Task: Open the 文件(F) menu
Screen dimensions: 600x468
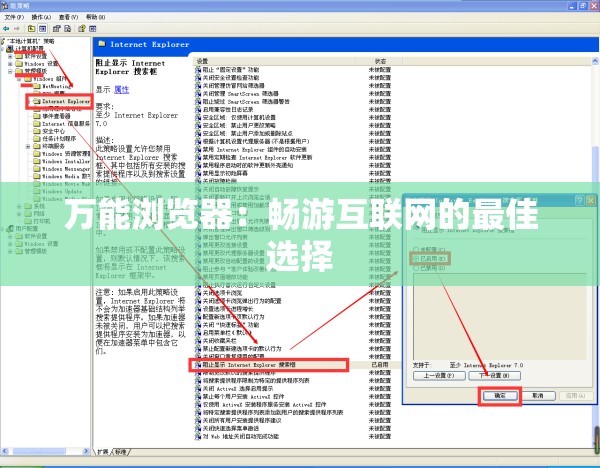Action: point(14,17)
